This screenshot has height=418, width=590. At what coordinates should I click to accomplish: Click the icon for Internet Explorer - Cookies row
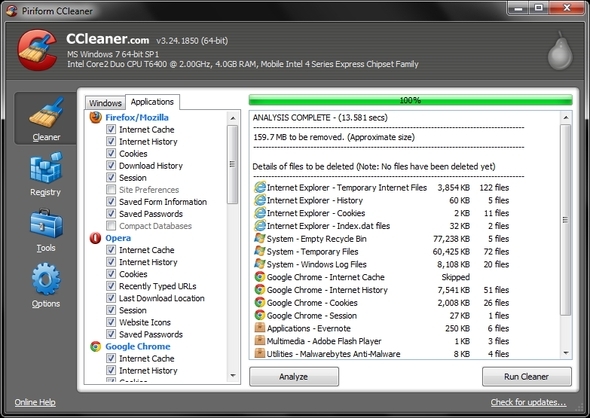pos(260,213)
